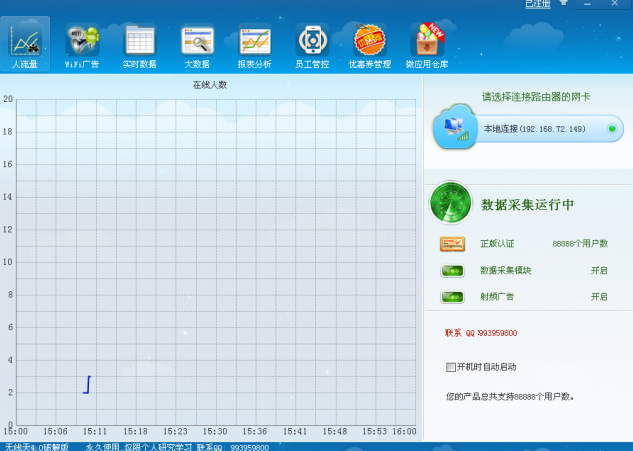
Task: Open the WiFi广告 module
Action: click(82, 43)
